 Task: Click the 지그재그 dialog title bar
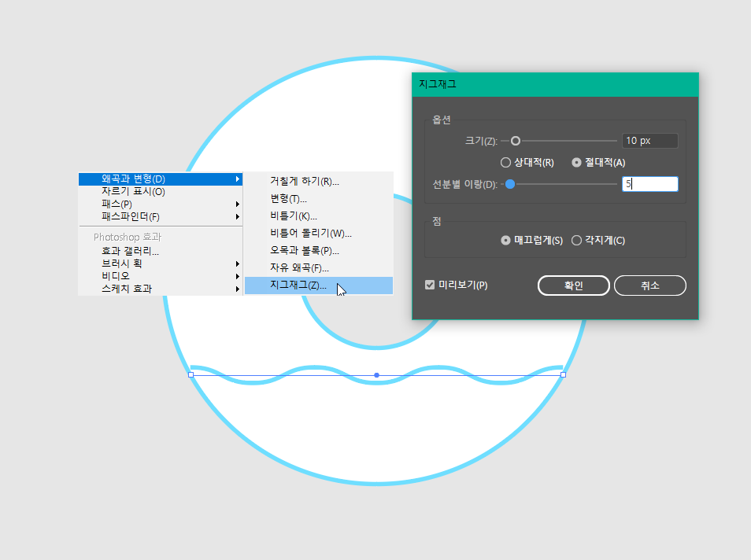coord(555,85)
